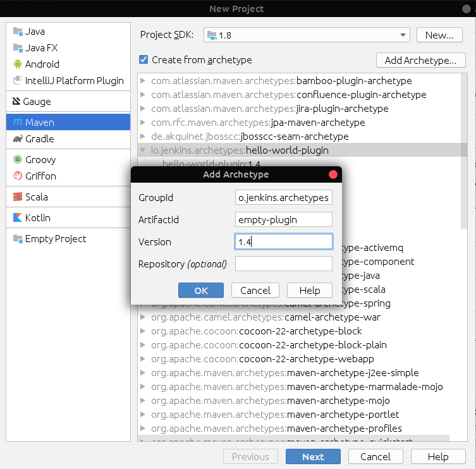Select the Gauge icon in sidebar
476x469 pixels.
16,101
